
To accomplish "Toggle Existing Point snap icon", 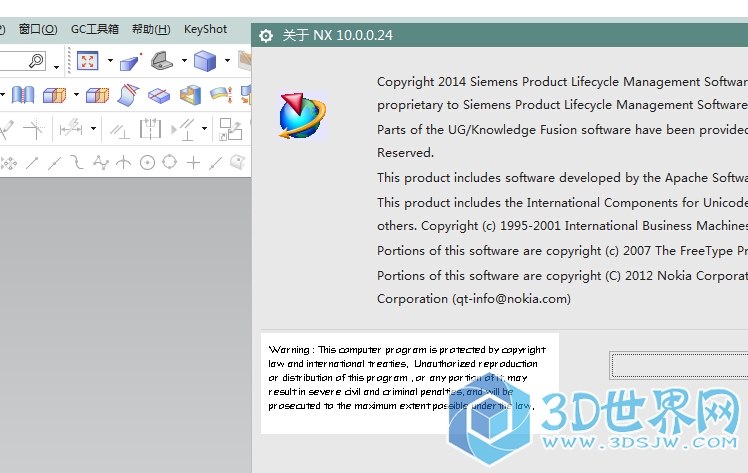I will coord(193,163).
